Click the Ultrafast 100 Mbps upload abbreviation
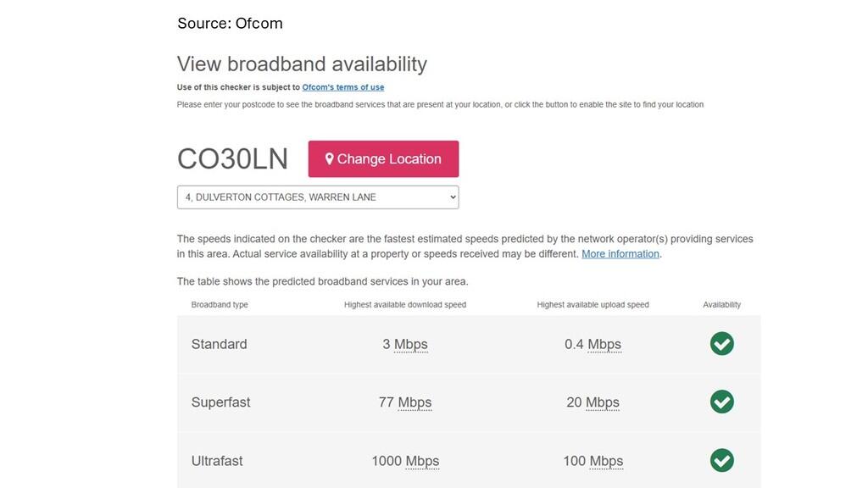 tap(606, 461)
